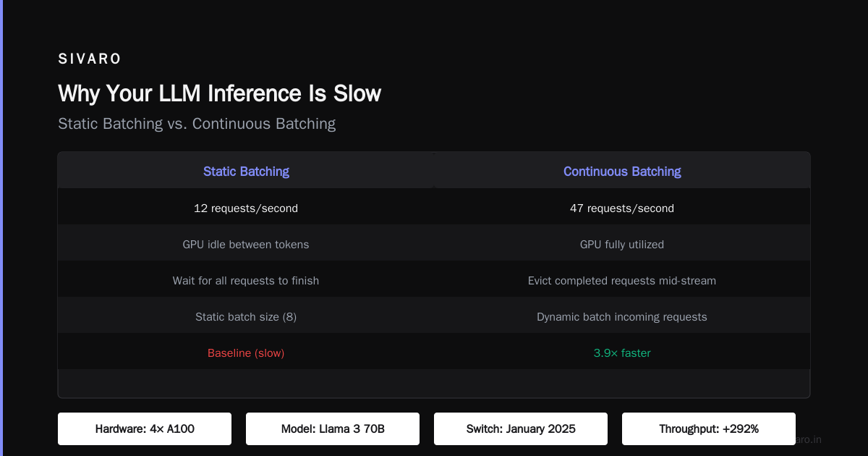Click the 'Model: Llama 3 70B' card
The height and width of the screenshot is (456, 868).
(x=333, y=428)
